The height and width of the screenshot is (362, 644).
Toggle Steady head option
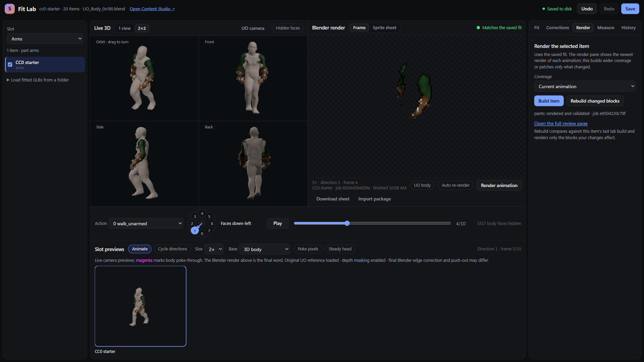340,249
